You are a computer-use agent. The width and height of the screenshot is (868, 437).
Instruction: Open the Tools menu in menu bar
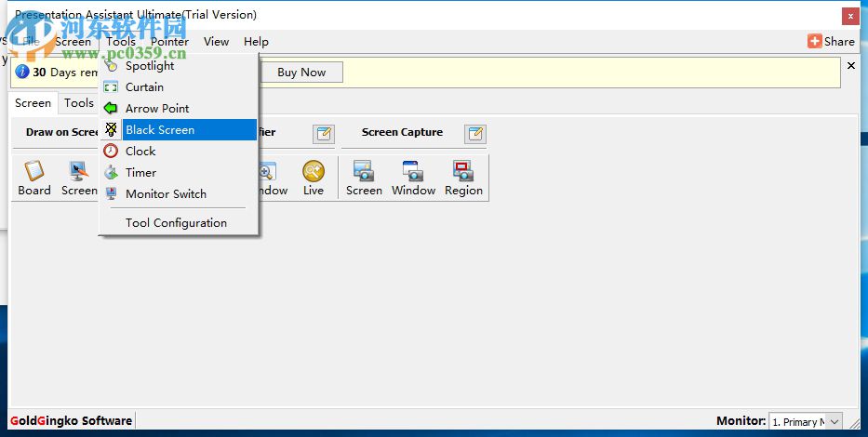coord(121,42)
